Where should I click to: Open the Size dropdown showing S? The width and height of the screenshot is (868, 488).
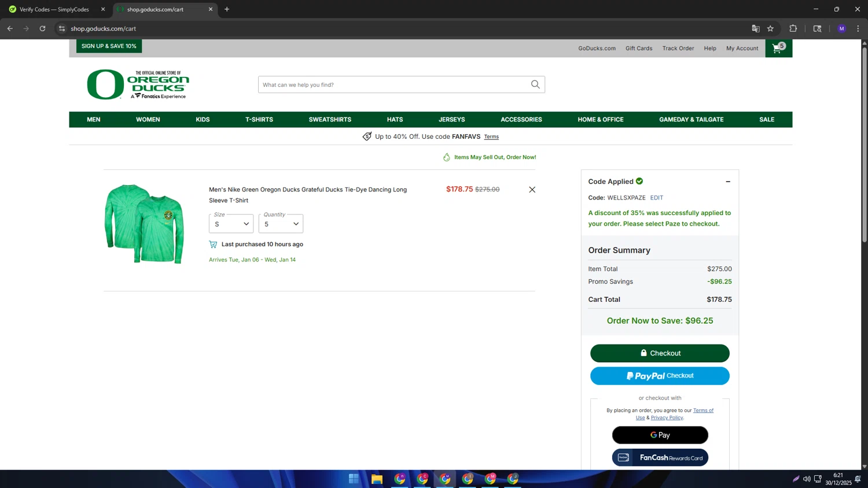pos(231,223)
